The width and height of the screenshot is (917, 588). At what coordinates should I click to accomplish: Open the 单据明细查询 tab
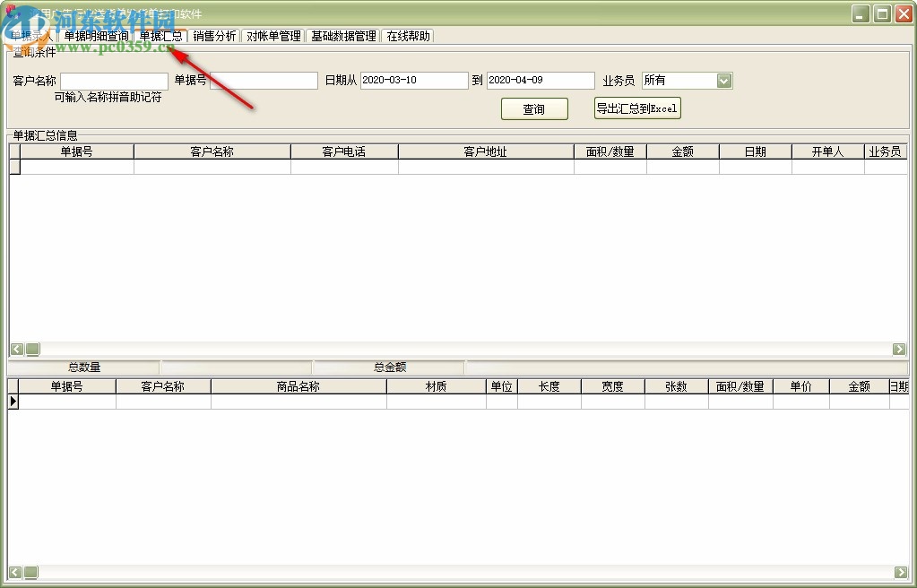click(x=96, y=36)
